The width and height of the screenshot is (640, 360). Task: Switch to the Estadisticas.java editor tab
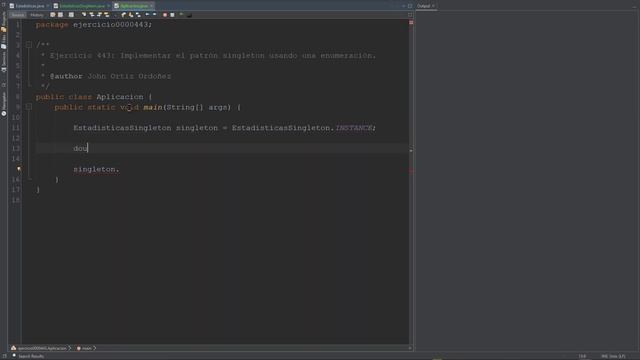pos(29,6)
